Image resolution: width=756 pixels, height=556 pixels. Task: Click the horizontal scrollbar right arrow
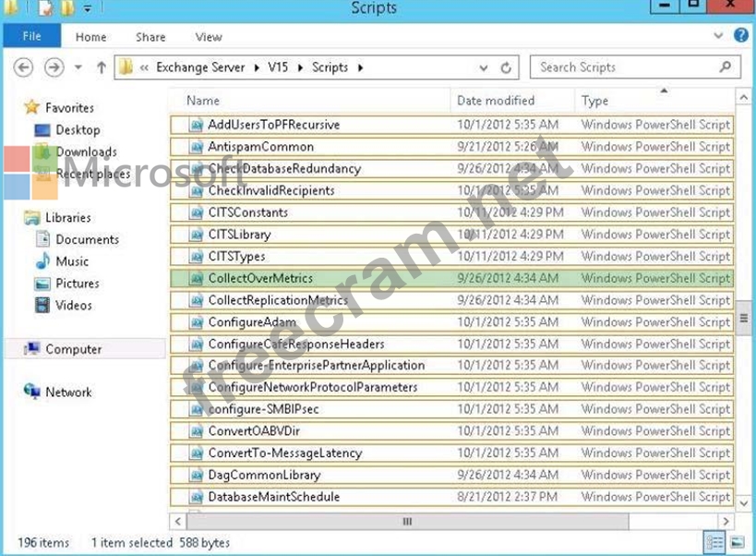[726, 521]
